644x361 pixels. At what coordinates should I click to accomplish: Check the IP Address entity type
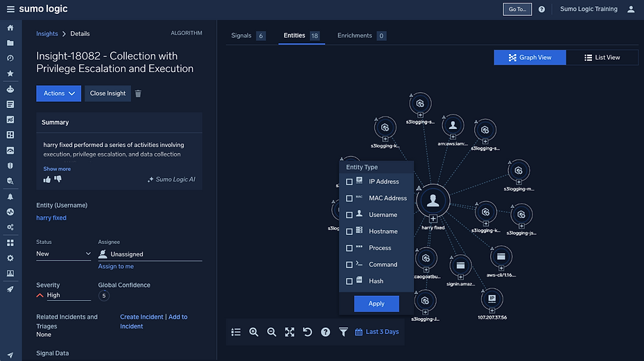point(349,182)
